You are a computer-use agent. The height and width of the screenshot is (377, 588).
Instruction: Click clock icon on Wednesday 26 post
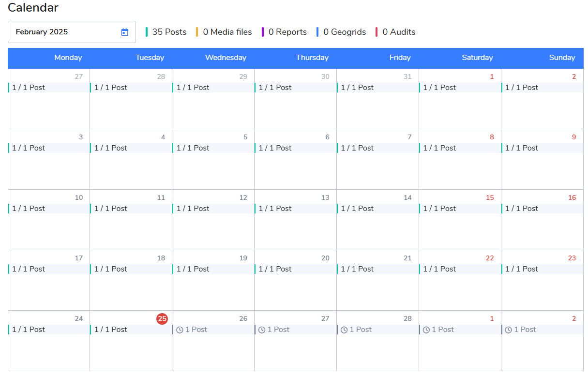(x=180, y=330)
